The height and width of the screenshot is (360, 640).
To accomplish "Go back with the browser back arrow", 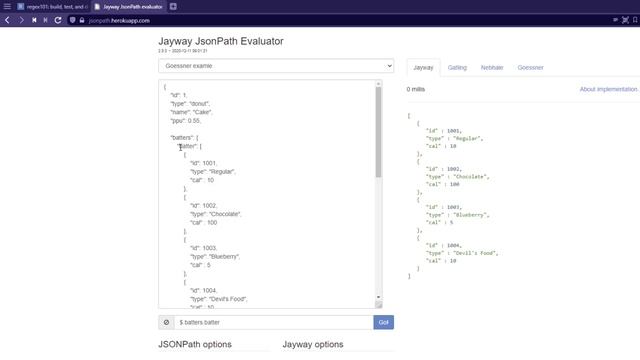I will click(7, 20).
